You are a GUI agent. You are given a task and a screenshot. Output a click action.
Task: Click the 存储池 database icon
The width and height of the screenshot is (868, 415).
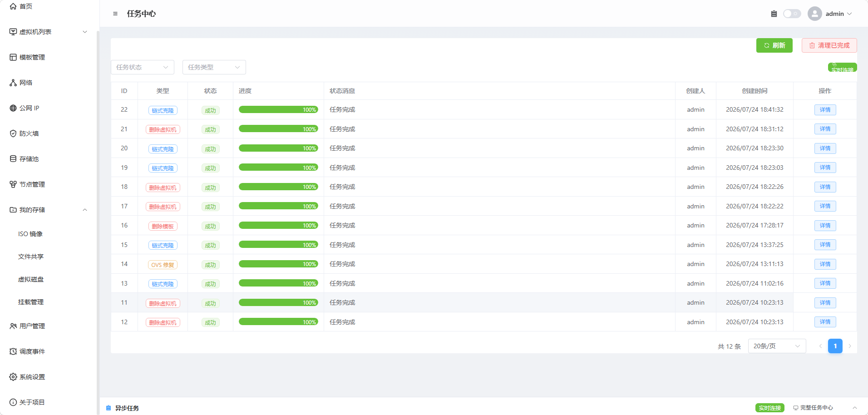(13, 159)
